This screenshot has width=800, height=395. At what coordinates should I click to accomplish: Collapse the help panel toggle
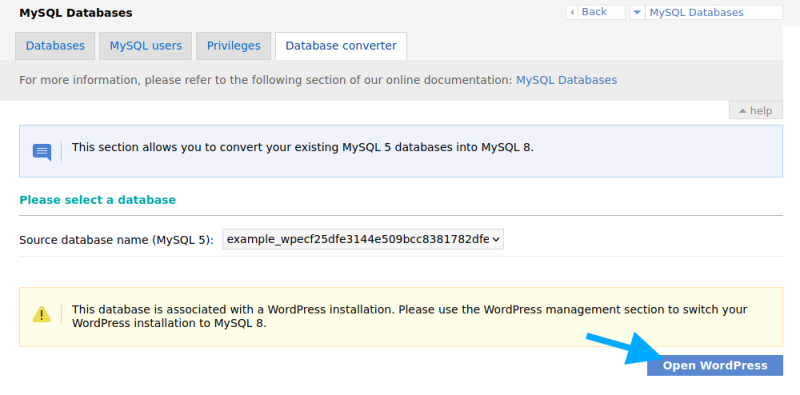point(756,111)
